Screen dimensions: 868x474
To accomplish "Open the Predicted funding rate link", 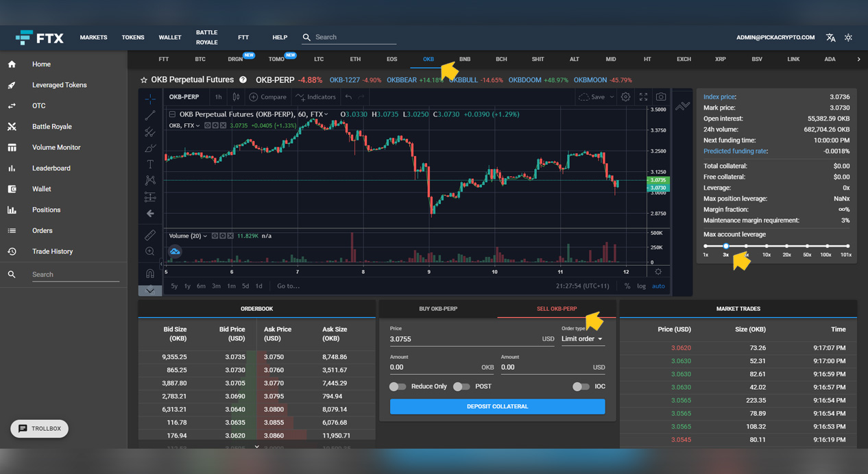I will click(736, 151).
